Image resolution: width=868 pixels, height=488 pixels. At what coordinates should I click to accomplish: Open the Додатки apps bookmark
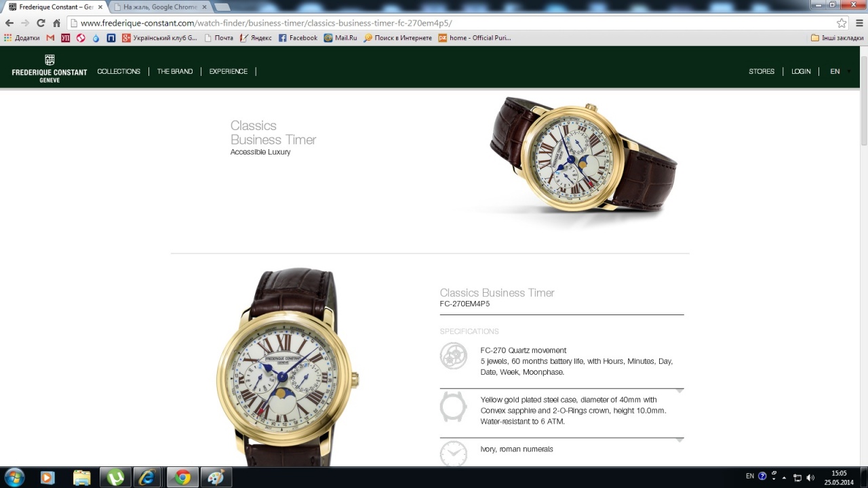pos(22,38)
